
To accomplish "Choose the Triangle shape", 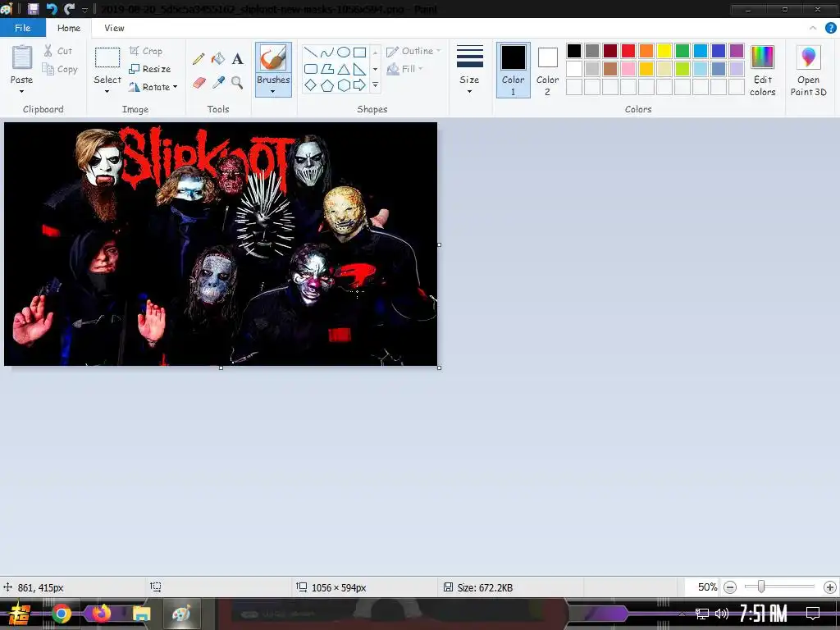I will coord(344,69).
